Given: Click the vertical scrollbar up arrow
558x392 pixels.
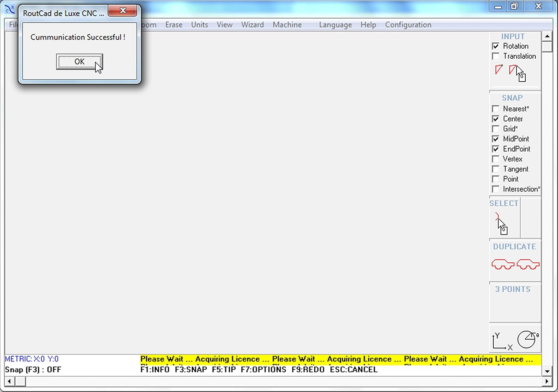Looking at the screenshot, I should tap(547, 36).
